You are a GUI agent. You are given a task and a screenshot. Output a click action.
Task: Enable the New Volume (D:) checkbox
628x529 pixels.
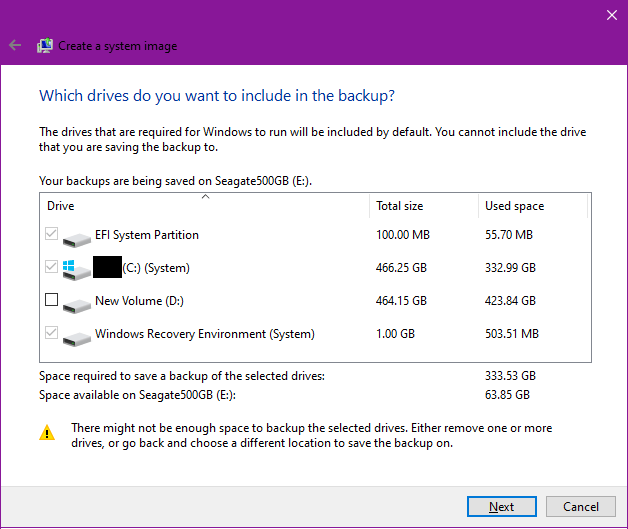coord(52,300)
